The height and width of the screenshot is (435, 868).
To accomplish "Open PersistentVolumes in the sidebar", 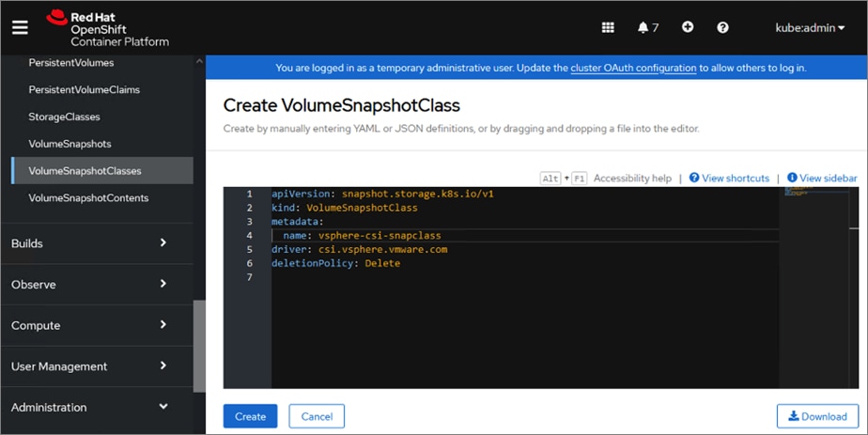I will coord(71,63).
